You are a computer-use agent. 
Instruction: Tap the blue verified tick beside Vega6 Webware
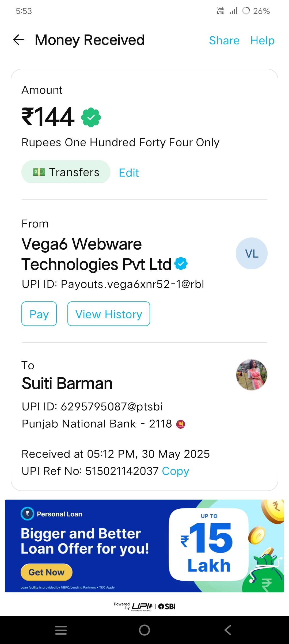coord(181,264)
